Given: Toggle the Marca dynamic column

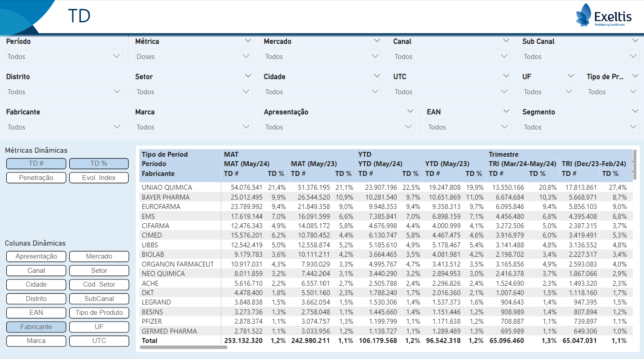Looking at the screenshot, I should point(36,341).
